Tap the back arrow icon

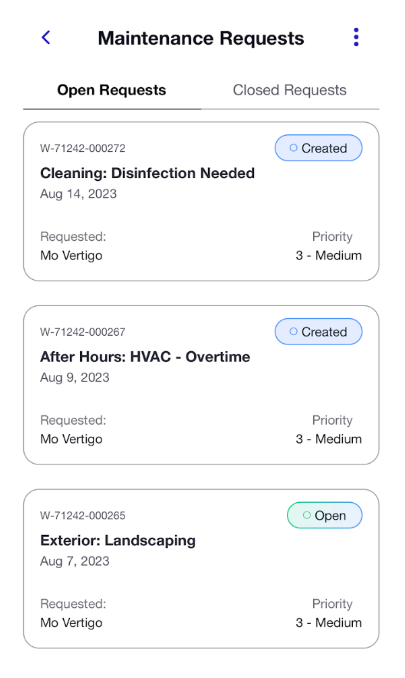click(x=46, y=38)
